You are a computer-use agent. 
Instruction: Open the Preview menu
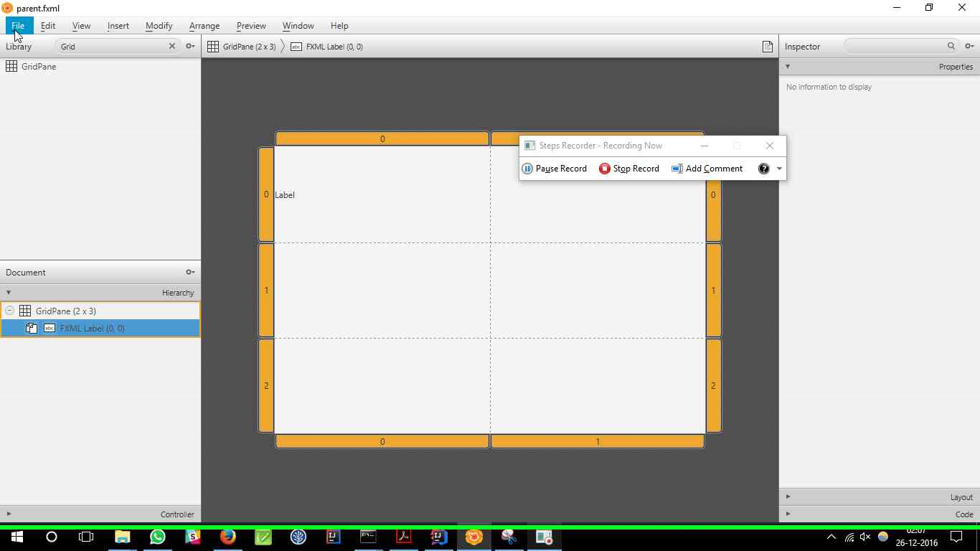pyautogui.click(x=251, y=26)
